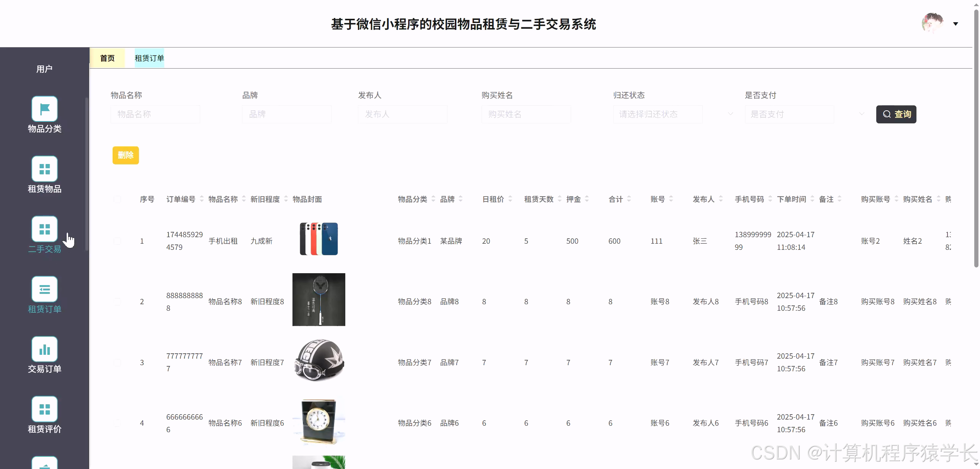
Task: Open 租赁物品 grid icon in sidebar
Action: coord(44,169)
